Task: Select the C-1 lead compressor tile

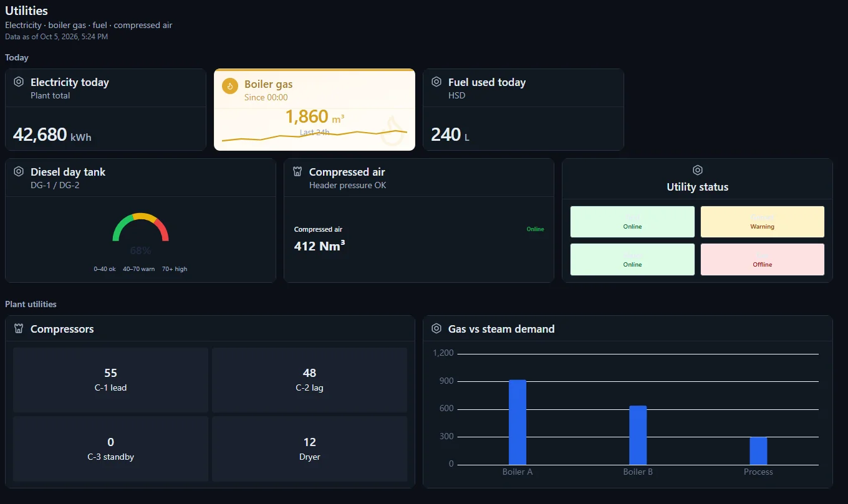Action: coord(110,380)
